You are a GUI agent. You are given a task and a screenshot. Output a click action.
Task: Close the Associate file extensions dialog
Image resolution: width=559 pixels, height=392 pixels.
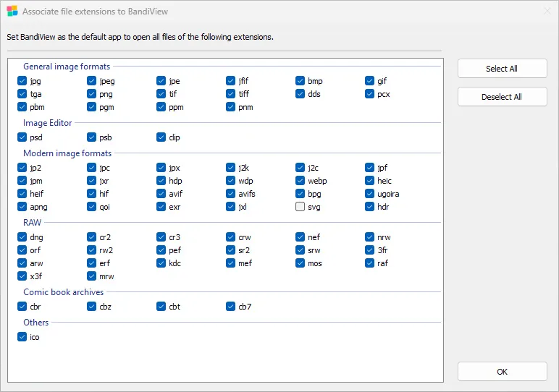coord(547,11)
